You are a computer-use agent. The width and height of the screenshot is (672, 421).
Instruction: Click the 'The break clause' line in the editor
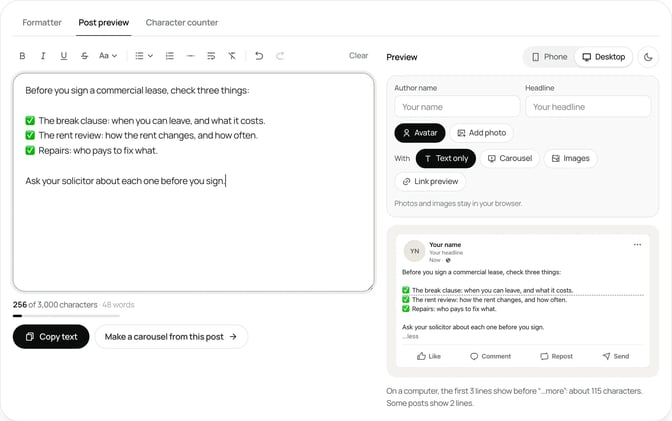click(145, 121)
